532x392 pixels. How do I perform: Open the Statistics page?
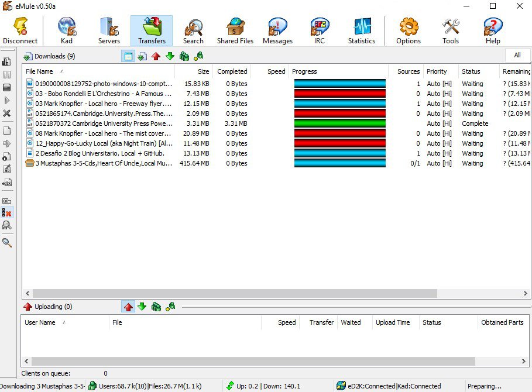point(361,30)
